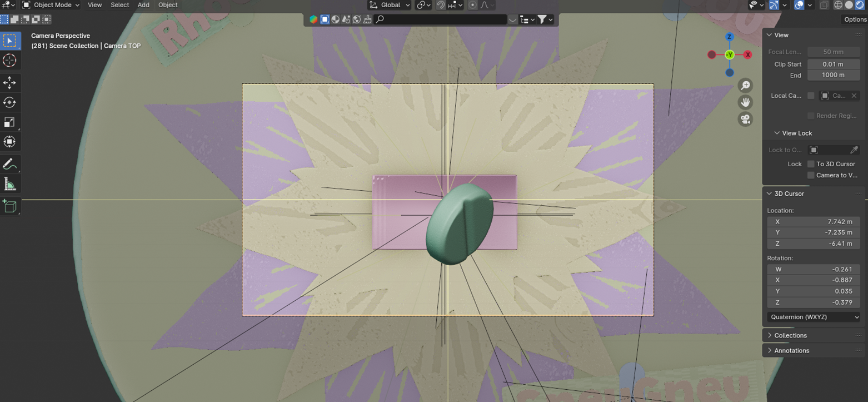The height and width of the screenshot is (402, 868).
Task: Choose the Add Cube tool
Action: pyautogui.click(x=9, y=206)
